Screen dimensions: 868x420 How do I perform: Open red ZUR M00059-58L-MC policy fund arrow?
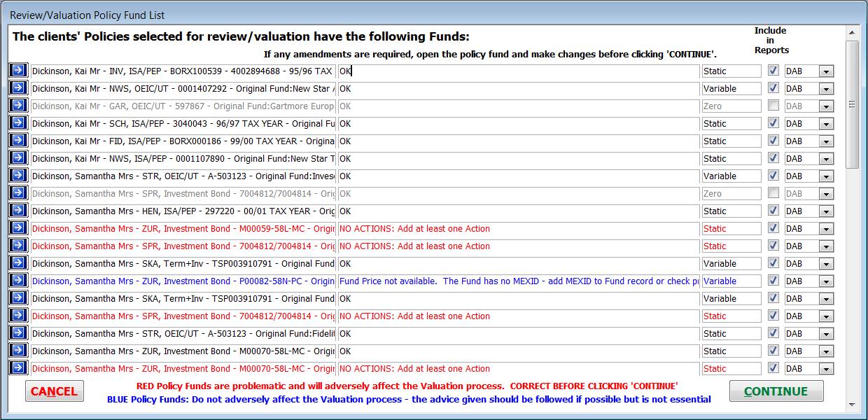(18, 228)
